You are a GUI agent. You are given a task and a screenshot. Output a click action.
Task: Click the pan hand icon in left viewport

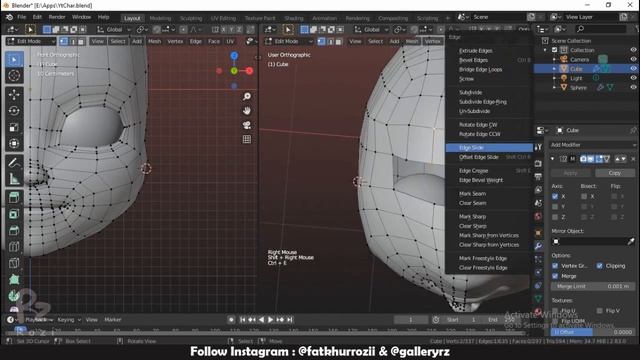click(247, 111)
